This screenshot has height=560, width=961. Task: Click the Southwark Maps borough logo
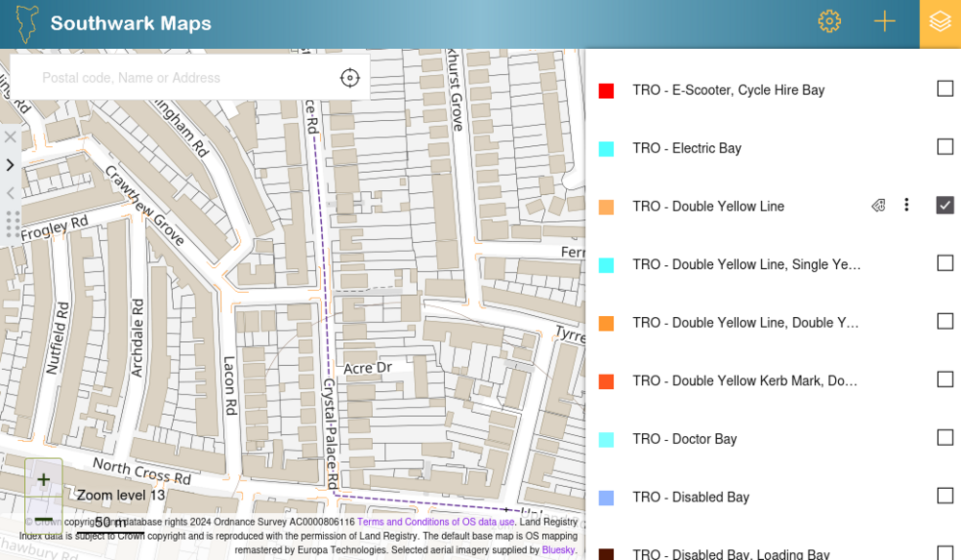coord(26,21)
